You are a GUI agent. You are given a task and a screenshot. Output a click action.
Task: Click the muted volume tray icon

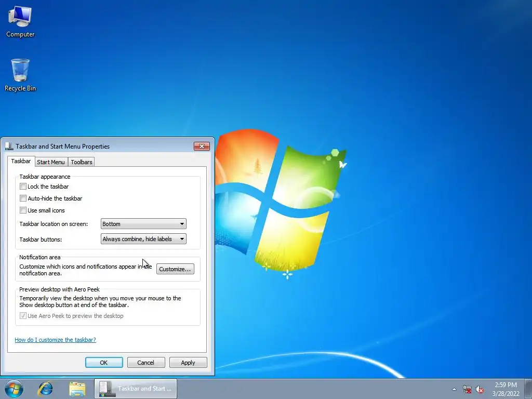tap(480, 389)
